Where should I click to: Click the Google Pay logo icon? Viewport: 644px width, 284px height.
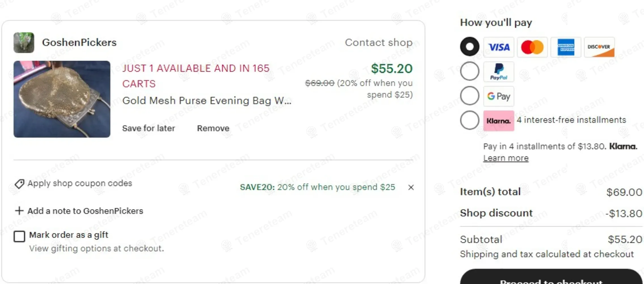pos(499,96)
